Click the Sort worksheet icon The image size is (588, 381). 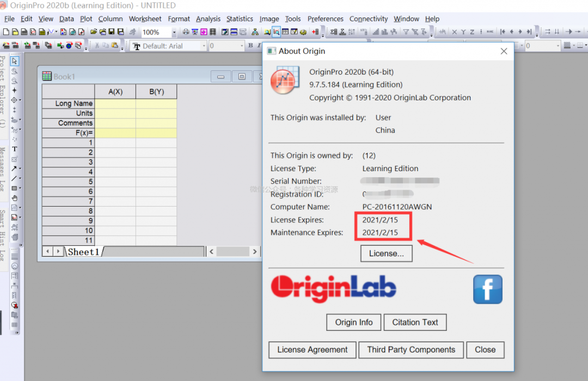(352, 32)
